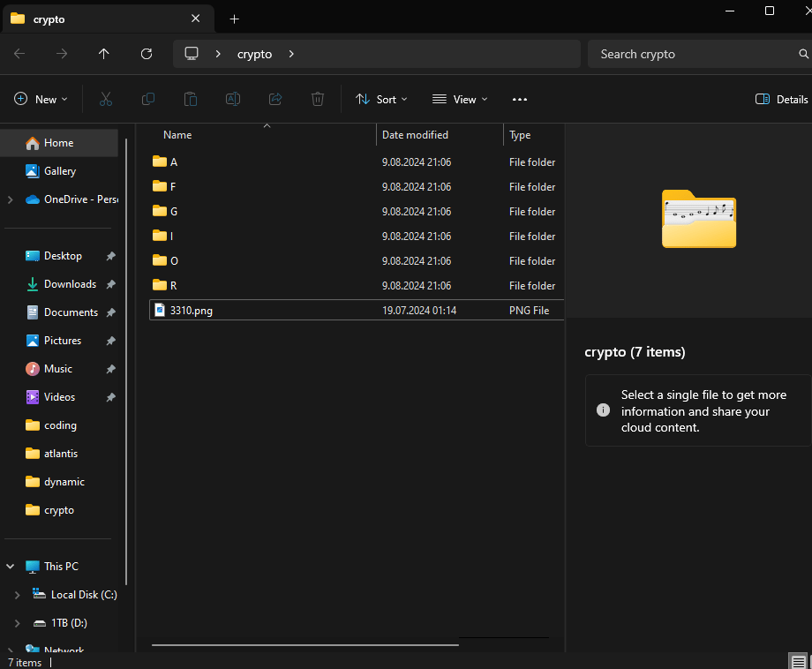
Task: Click the Share icon in toolbar
Action: click(x=275, y=100)
